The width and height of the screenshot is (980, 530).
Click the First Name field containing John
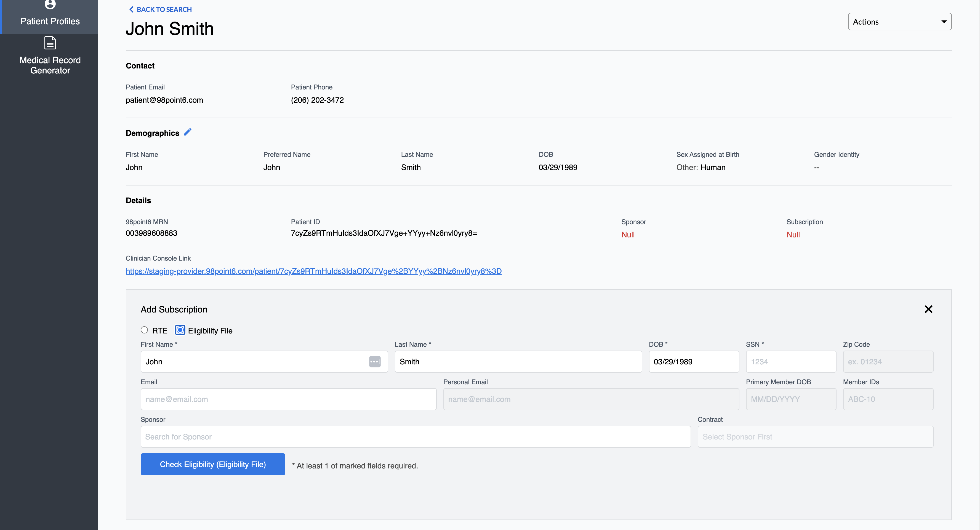264,362
